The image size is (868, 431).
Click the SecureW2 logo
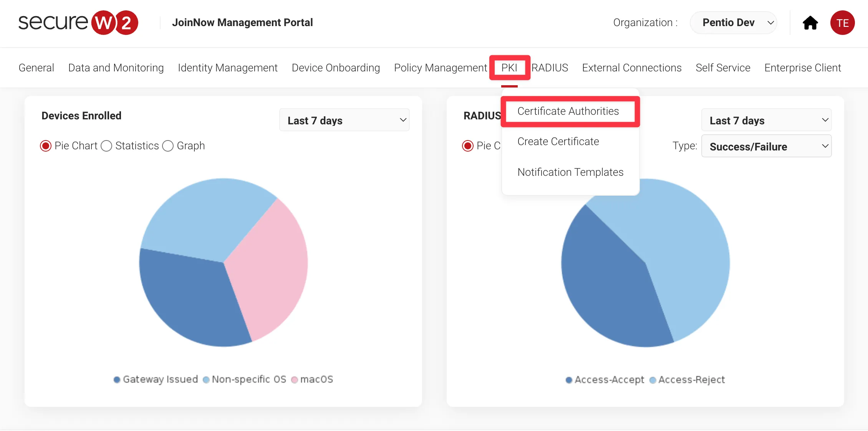coord(78,23)
